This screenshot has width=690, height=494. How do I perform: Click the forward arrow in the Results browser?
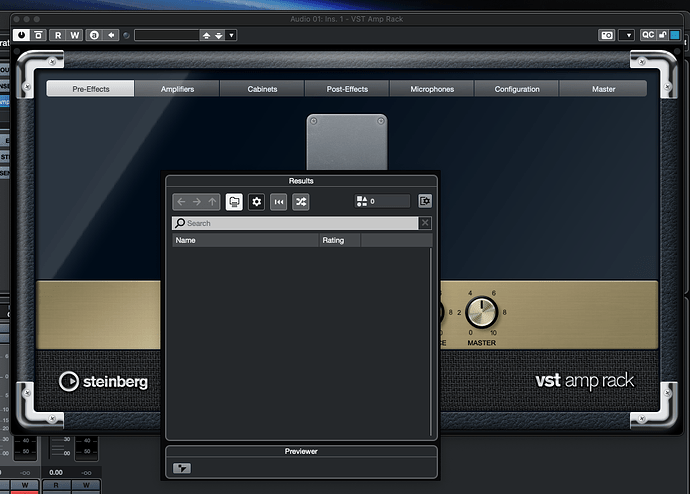click(197, 202)
